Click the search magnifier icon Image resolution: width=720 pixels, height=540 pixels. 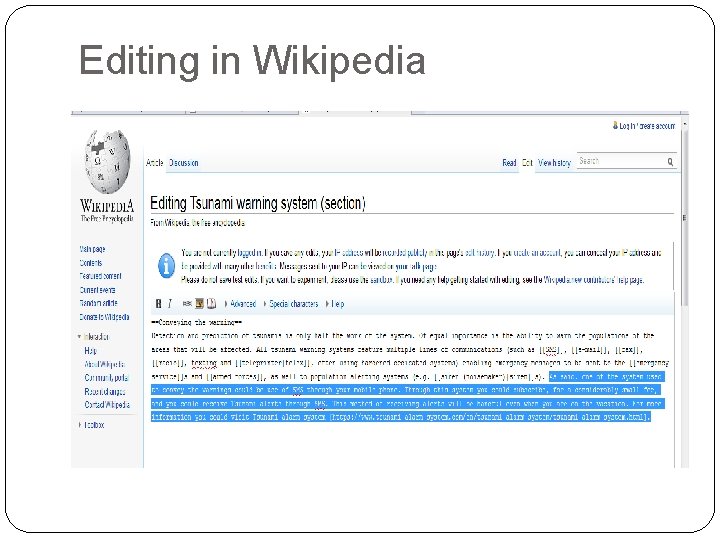[x=670, y=162]
